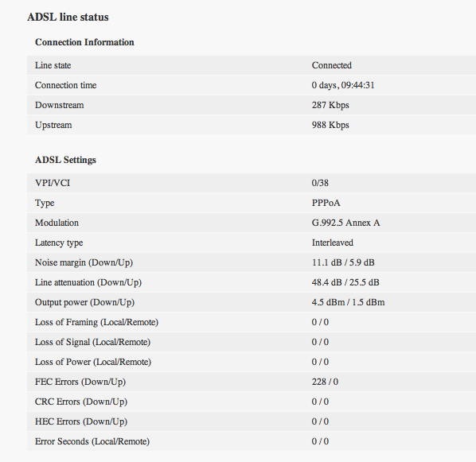The width and height of the screenshot is (476, 462).
Task: Click the Noise margin (Down/Up) label
Action: point(84,262)
